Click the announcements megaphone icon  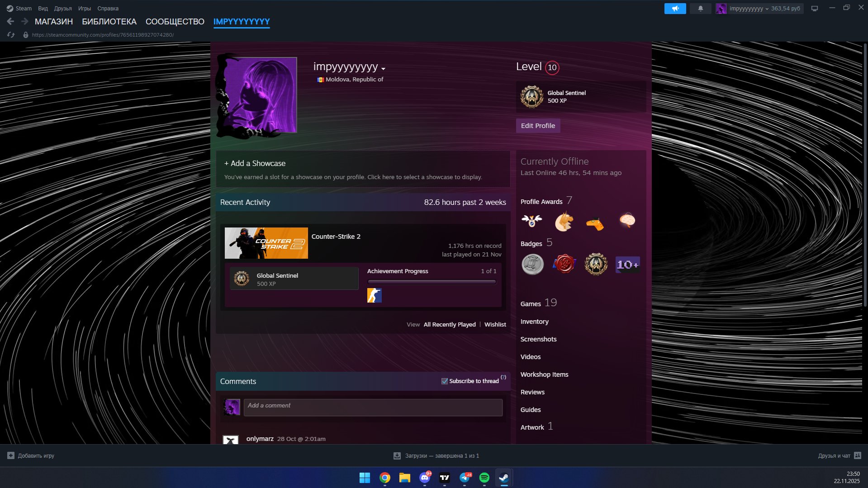point(675,9)
